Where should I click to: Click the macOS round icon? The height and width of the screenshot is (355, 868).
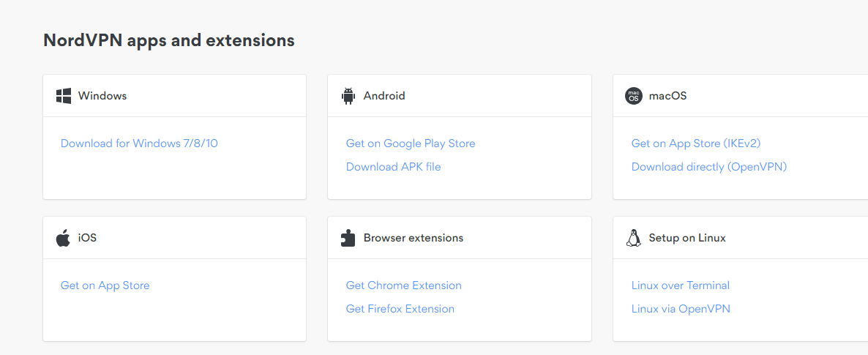(x=633, y=96)
